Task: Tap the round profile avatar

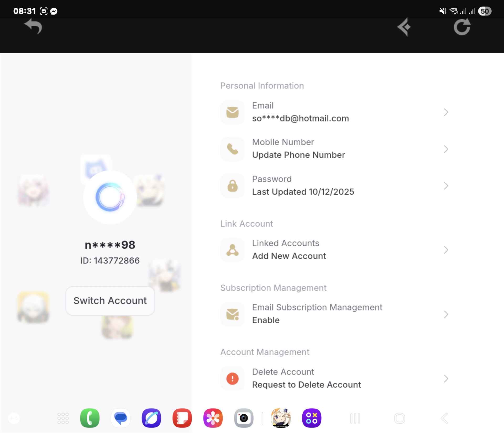Action: 110,197
